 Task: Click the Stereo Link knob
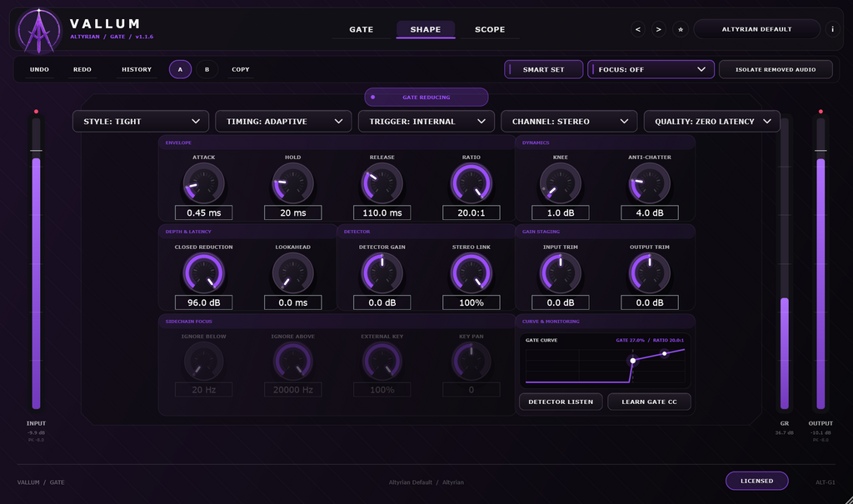(x=471, y=273)
